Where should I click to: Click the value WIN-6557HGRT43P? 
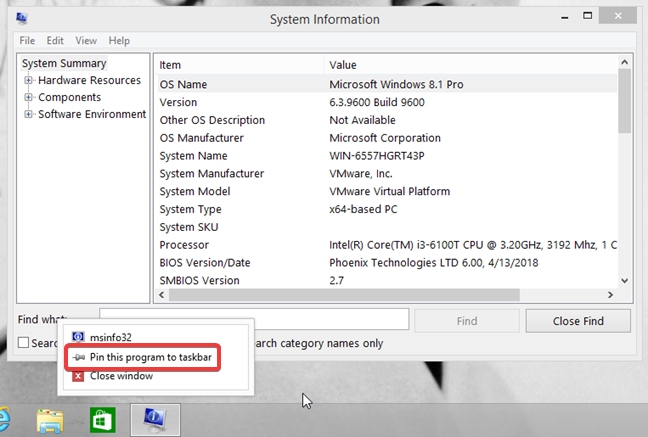pos(376,155)
